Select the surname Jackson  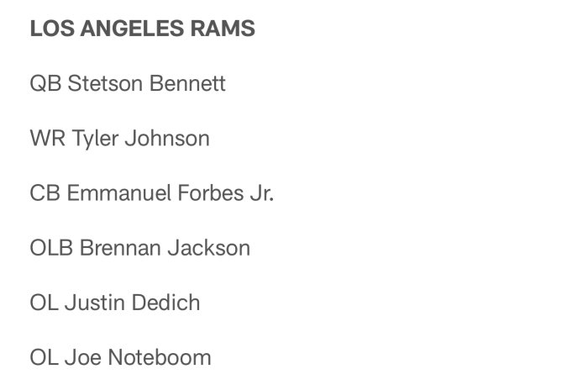[209, 248]
